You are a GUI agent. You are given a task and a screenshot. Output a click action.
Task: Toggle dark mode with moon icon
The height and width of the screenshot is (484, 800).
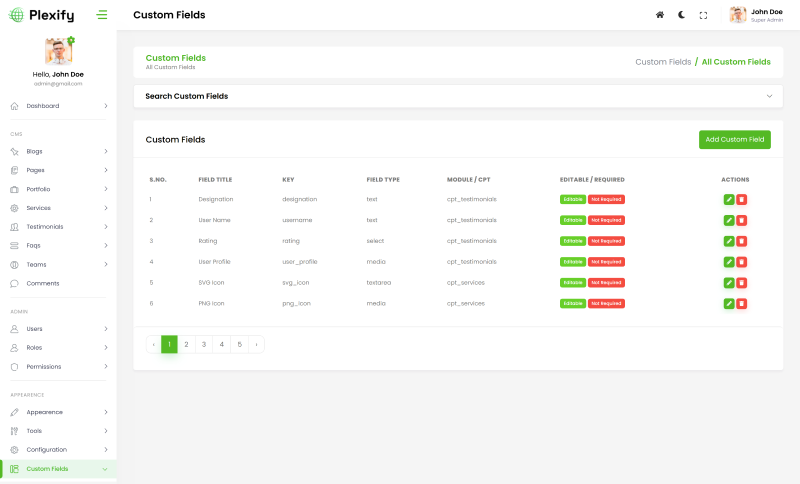coord(681,15)
